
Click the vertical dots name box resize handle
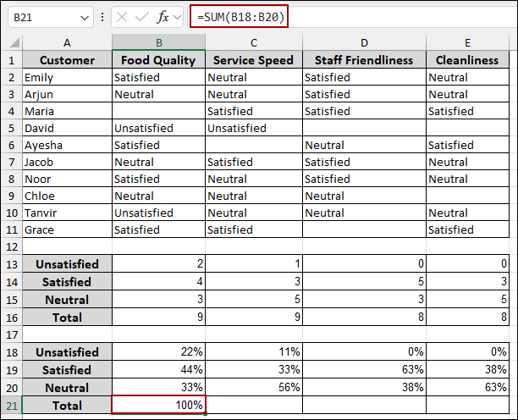(103, 17)
